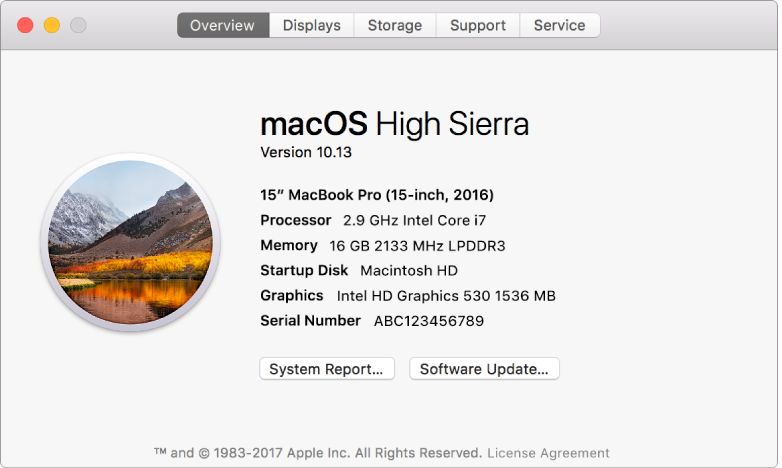Click the serial number ABC123456789
782x468 pixels.
click(x=429, y=321)
